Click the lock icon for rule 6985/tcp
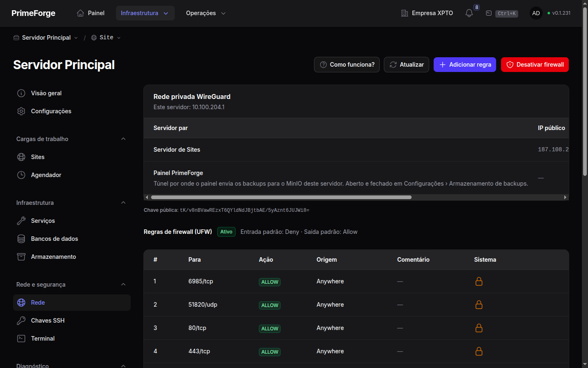The image size is (588, 368). tap(479, 281)
